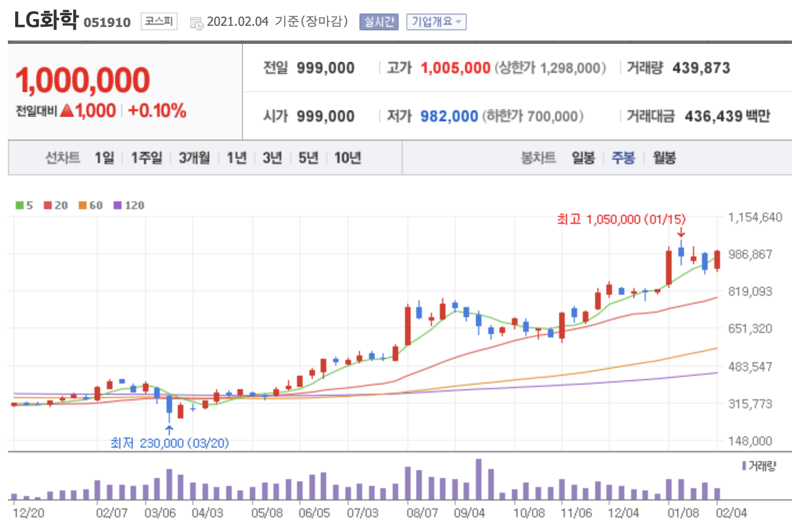The width and height of the screenshot is (792, 532).
Task: Click the red 20-period moving average swatch
Action: pos(48,205)
